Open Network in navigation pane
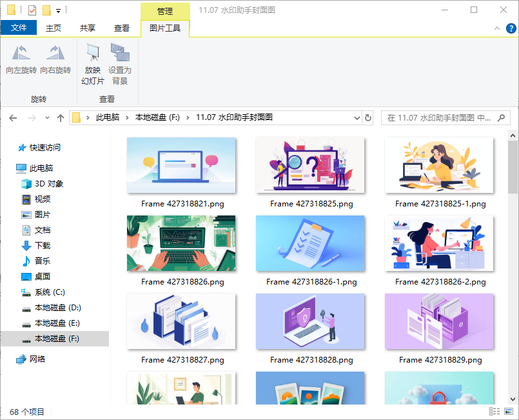Screen dimensions: 519x420 coord(31,359)
